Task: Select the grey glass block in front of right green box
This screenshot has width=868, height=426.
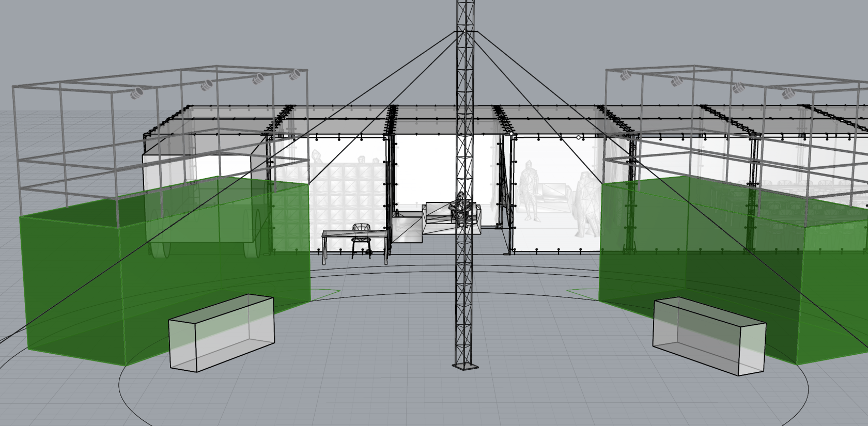Action: tap(709, 336)
